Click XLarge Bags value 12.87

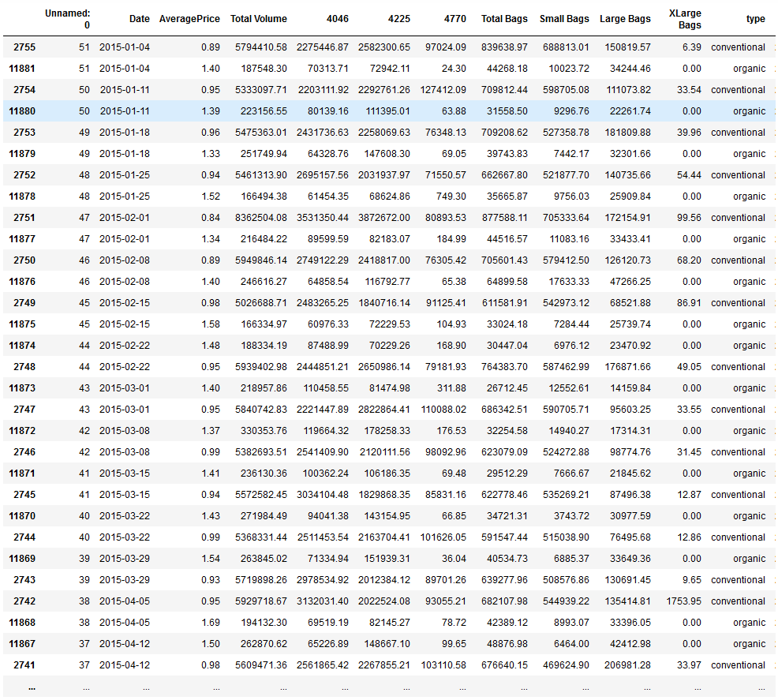[x=689, y=495]
